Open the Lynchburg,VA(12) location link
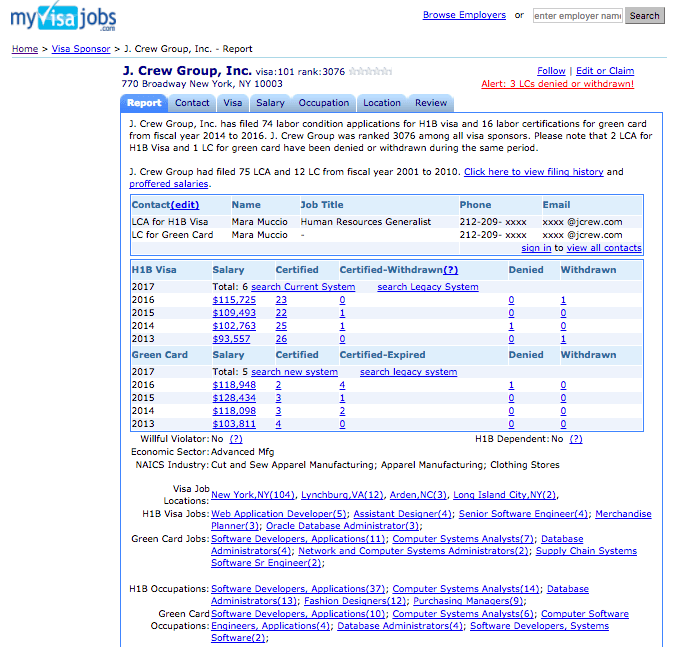The width and height of the screenshot is (679, 647). pos(342,495)
